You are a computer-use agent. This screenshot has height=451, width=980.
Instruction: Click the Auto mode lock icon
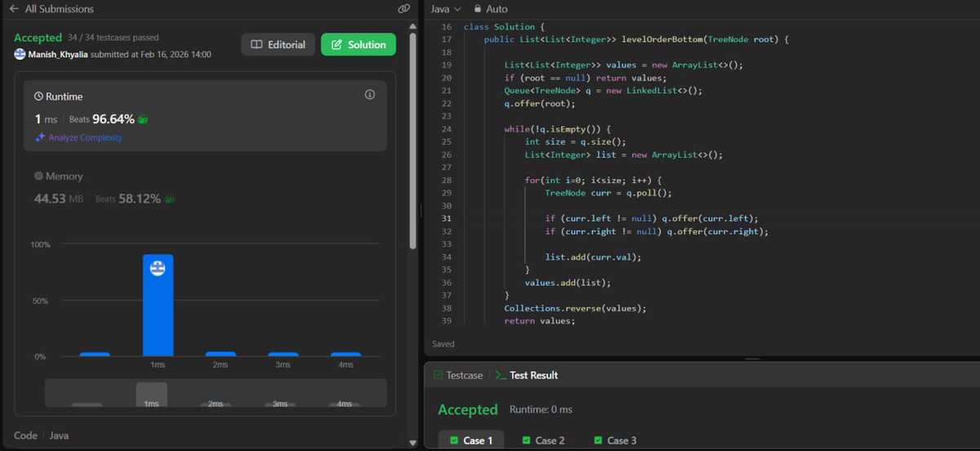coord(476,9)
